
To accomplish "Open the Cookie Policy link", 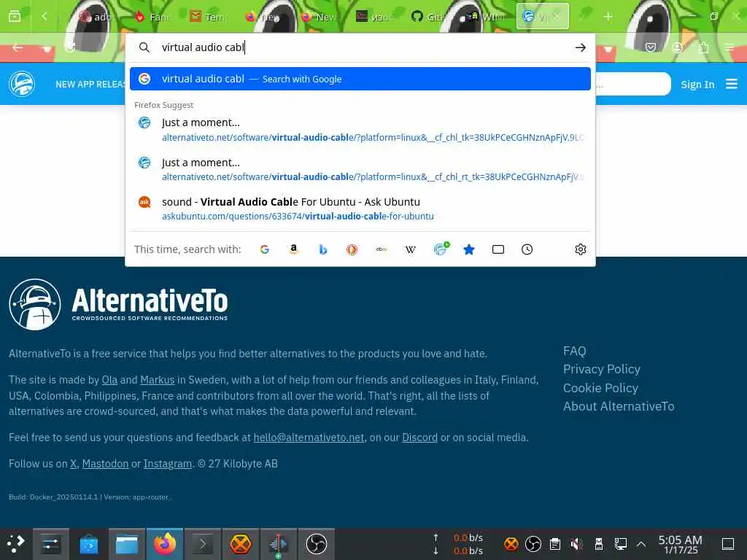I will point(600,388).
